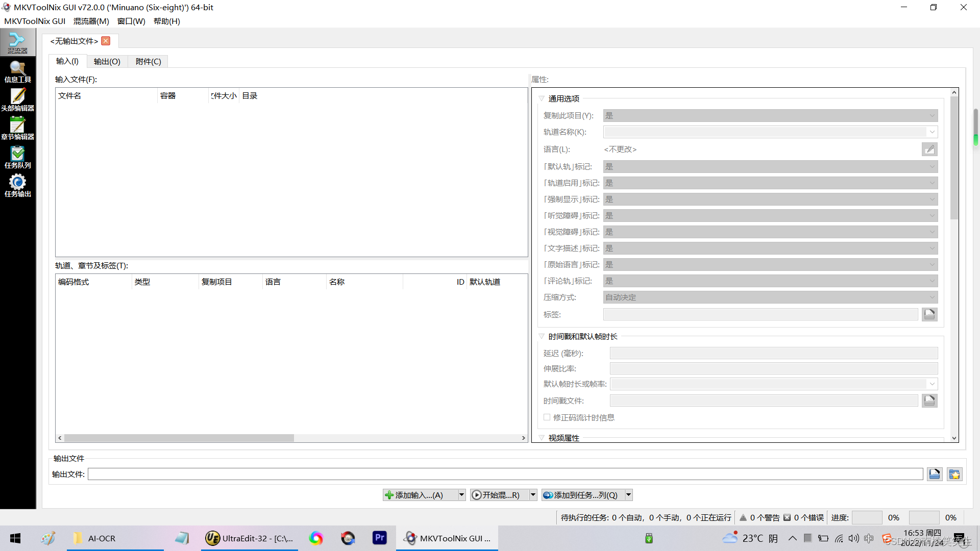Open 复制此项目 dropdown
The height and width of the screenshot is (551, 980).
(770, 116)
